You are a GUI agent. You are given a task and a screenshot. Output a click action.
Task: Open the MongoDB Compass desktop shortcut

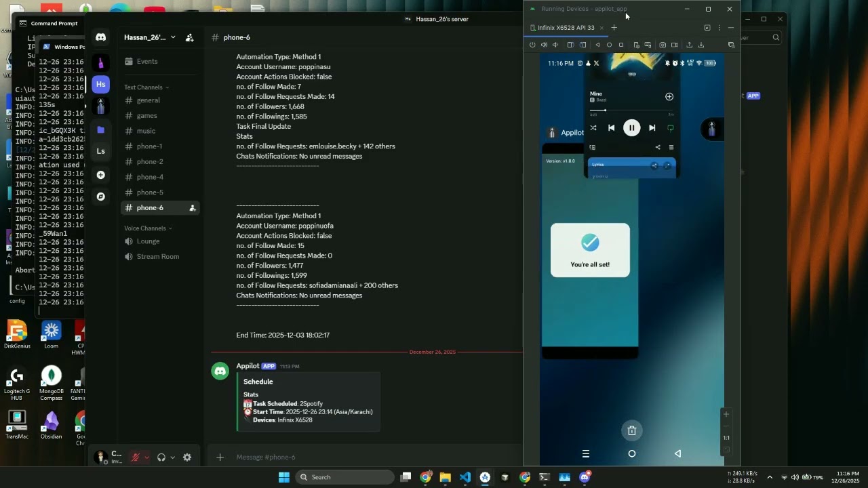(52, 383)
